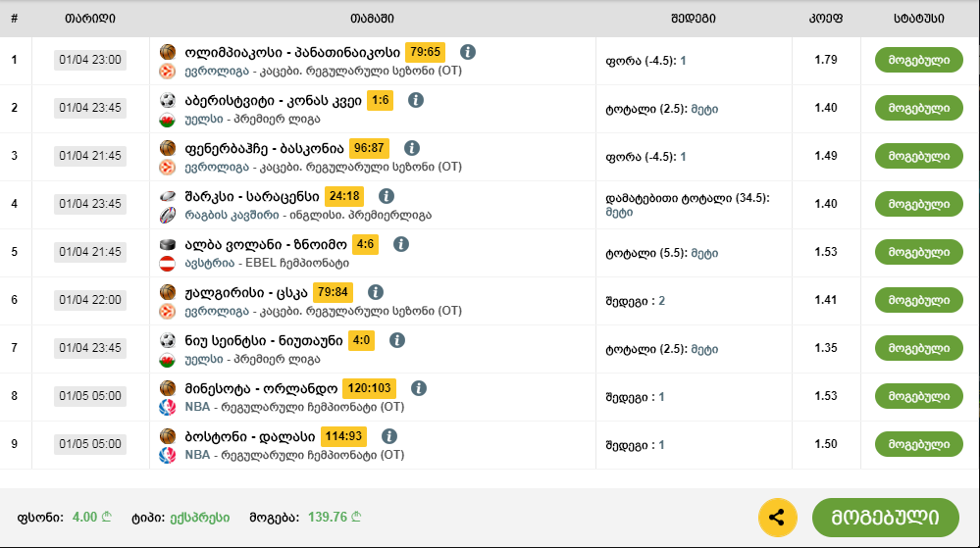Open info icon for ბოსტონი - დალასი match
The width and height of the screenshot is (980, 548).
click(x=388, y=436)
